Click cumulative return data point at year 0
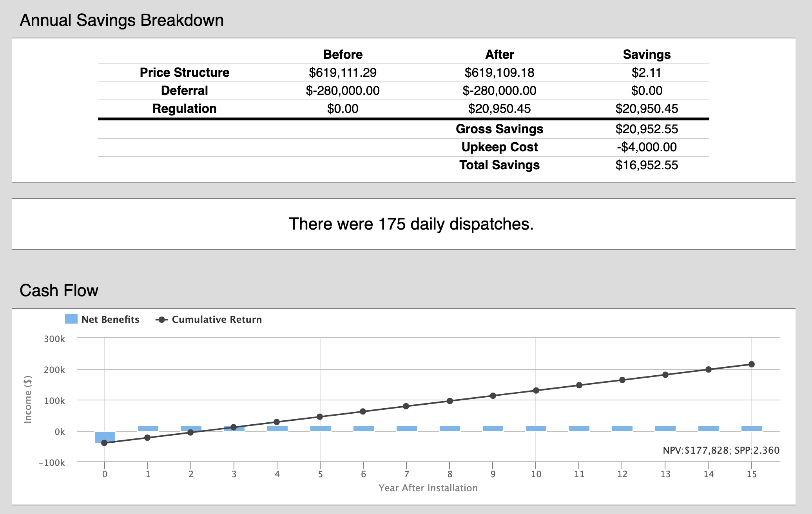This screenshot has height=514, width=812. tap(104, 443)
